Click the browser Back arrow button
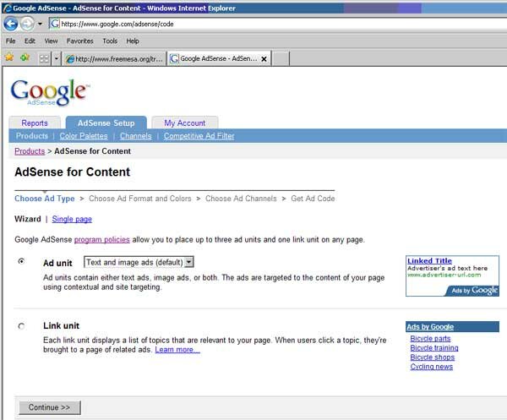 click(11, 24)
